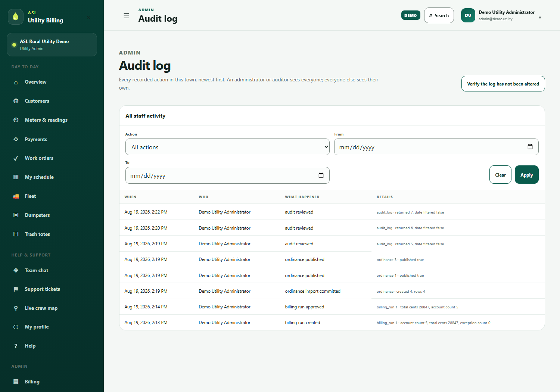Click the water drop Utility Billing logo
This screenshot has height=392, width=560.
click(16, 17)
